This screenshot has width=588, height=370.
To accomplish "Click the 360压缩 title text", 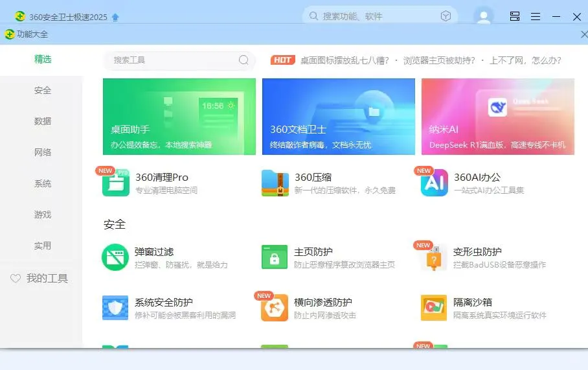I will [x=313, y=177].
